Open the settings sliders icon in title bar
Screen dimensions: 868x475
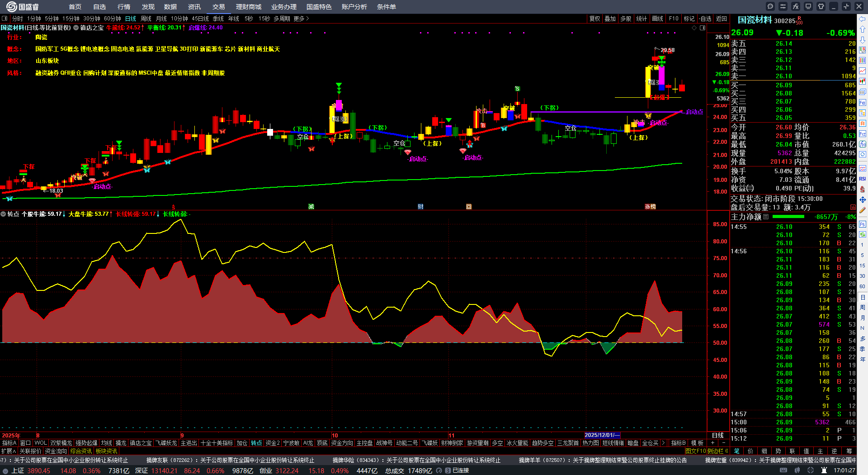(783, 6)
